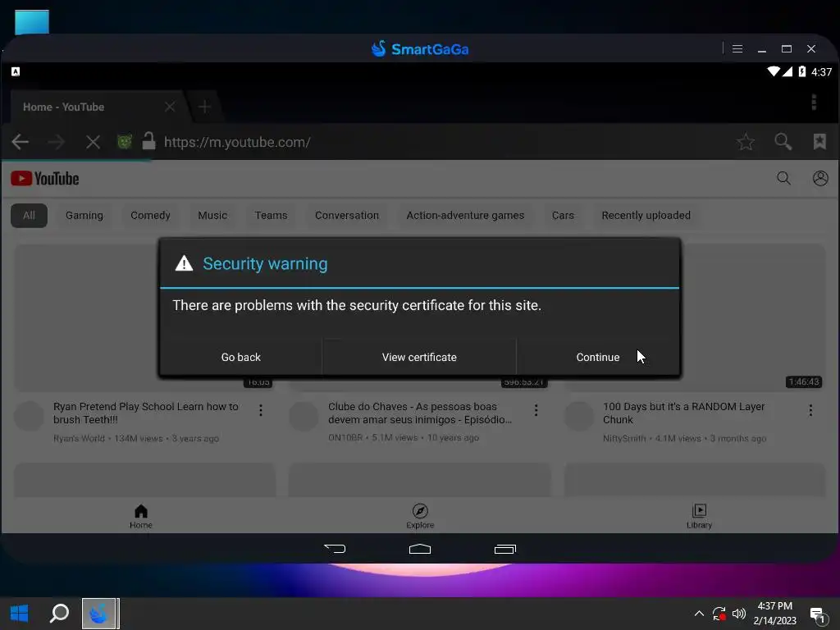Click the blue desktop icon above SmartGaGa window

click(32, 22)
